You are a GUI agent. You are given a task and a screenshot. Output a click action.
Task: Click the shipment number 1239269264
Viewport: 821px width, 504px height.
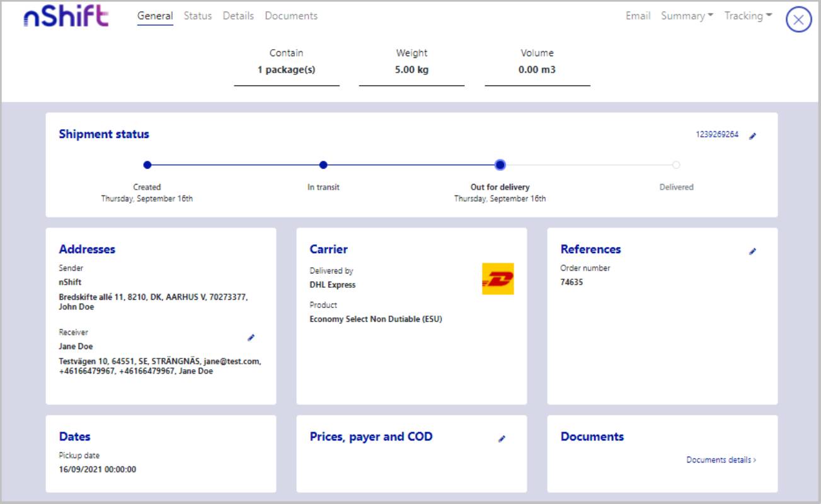pos(717,135)
